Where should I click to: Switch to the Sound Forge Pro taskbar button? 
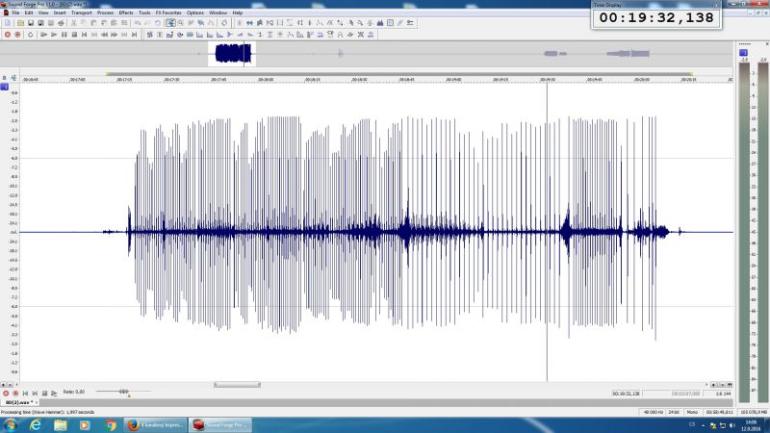[220, 425]
